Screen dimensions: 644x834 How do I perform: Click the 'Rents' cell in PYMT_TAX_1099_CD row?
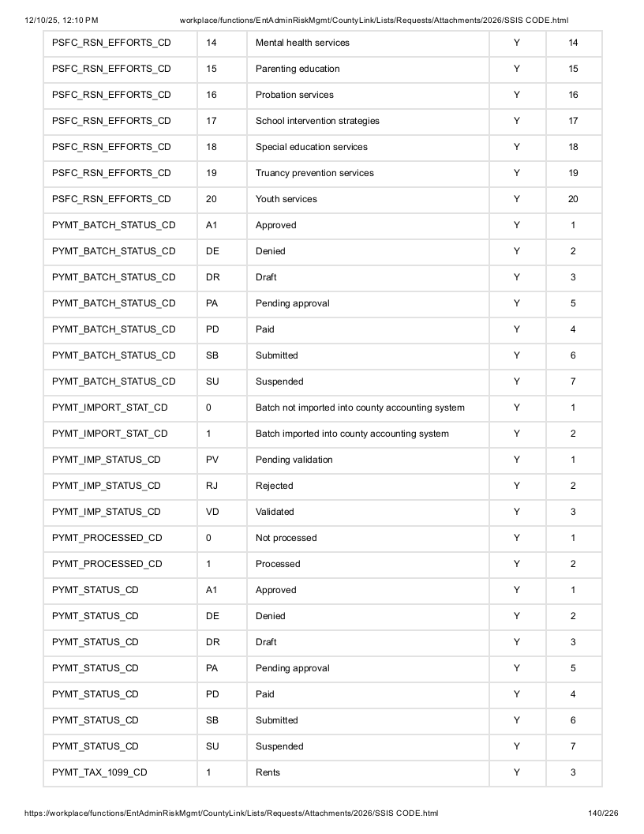[368, 773]
